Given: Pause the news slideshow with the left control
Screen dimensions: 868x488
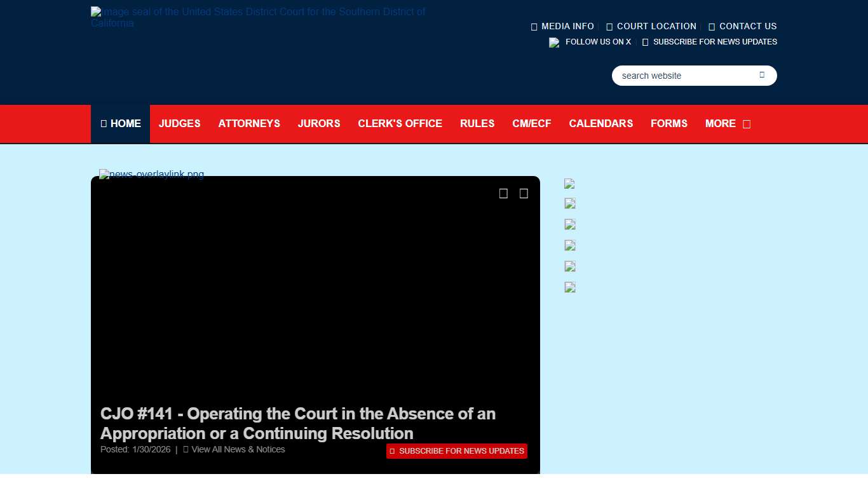Looking at the screenshot, I should (x=503, y=193).
